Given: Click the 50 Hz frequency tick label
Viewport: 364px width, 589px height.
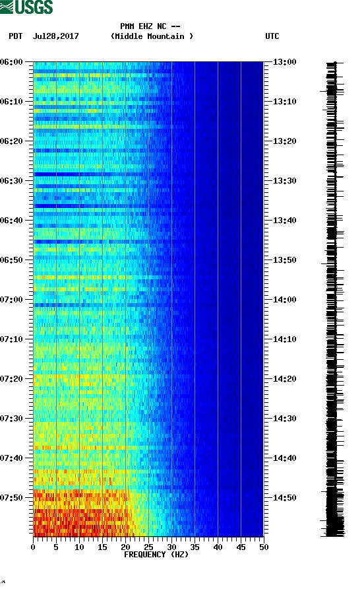Looking at the screenshot, I should pos(264,547).
